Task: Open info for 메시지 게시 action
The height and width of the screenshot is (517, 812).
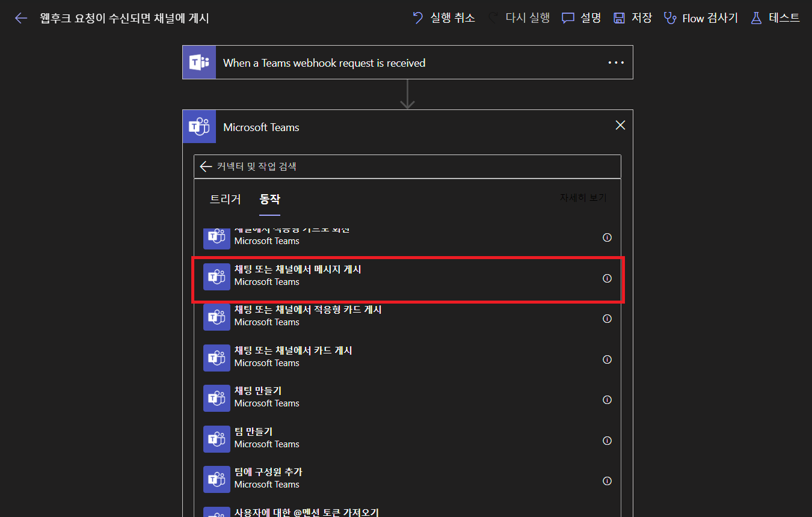Action: [x=607, y=278]
